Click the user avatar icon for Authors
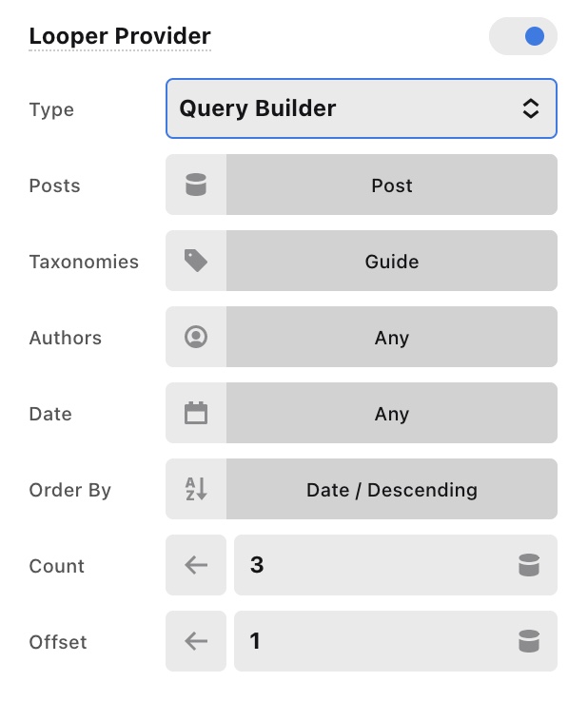This screenshot has height=721, width=588. coord(196,337)
